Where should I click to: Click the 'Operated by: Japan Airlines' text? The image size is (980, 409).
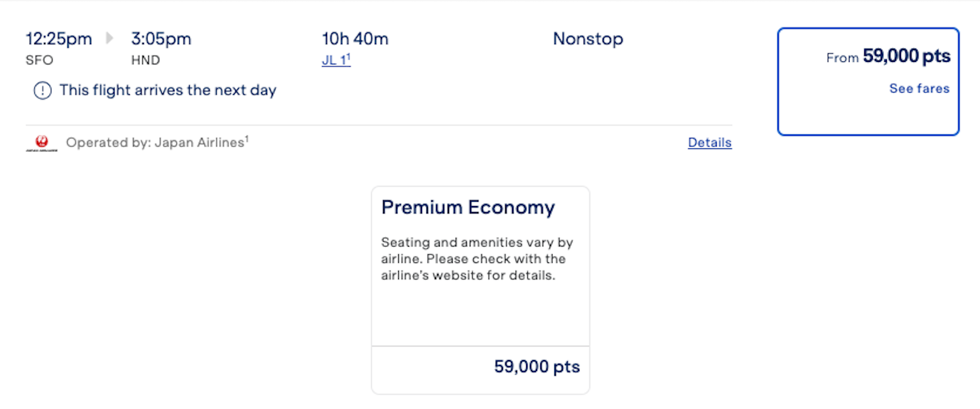(x=155, y=142)
